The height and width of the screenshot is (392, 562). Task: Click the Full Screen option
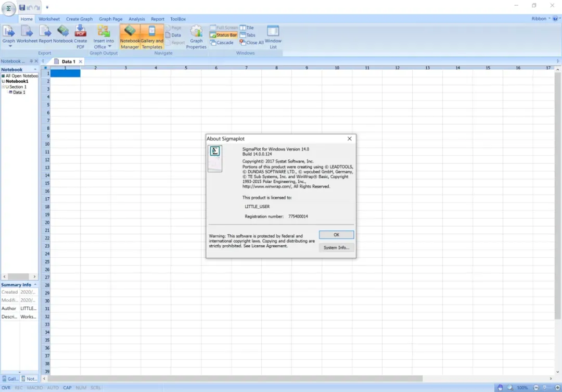(224, 28)
